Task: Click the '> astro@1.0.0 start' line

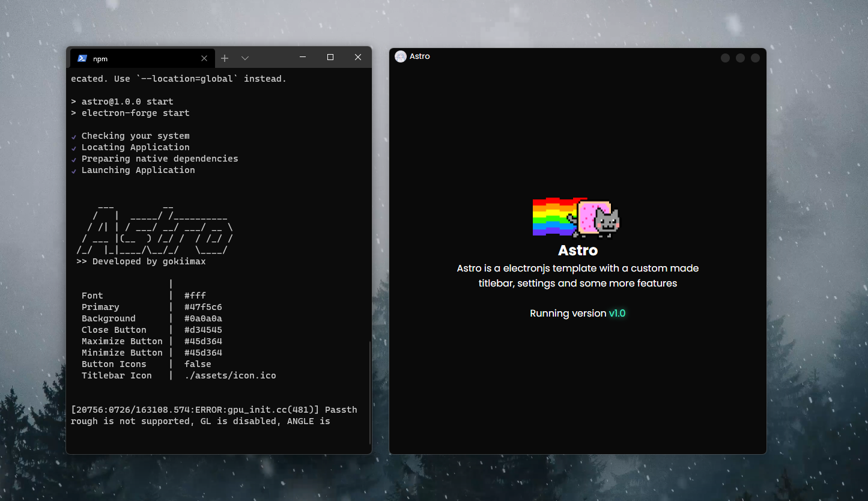Action: (122, 102)
